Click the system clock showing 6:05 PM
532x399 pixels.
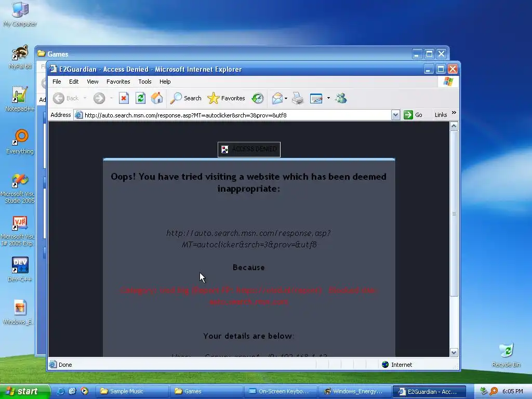click(513, 391)
